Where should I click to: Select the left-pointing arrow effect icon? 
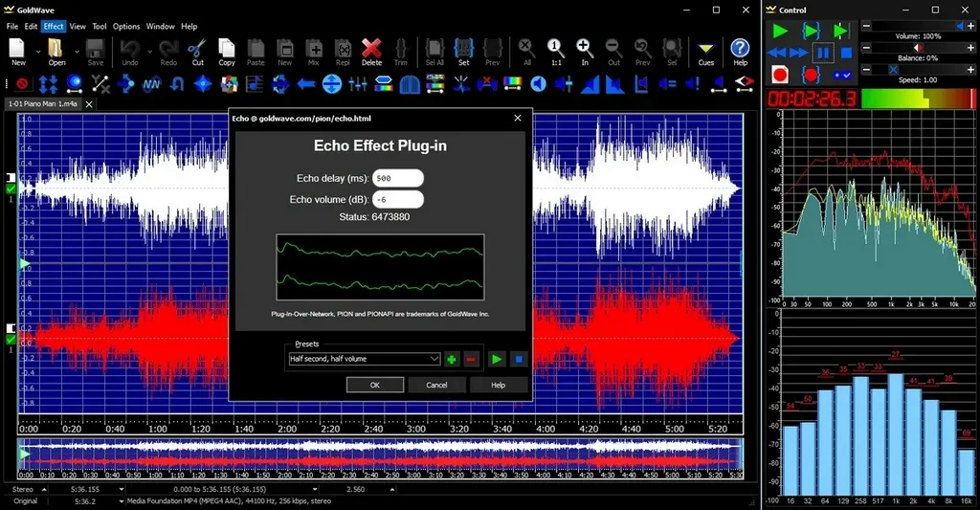(x=306, y=83)
